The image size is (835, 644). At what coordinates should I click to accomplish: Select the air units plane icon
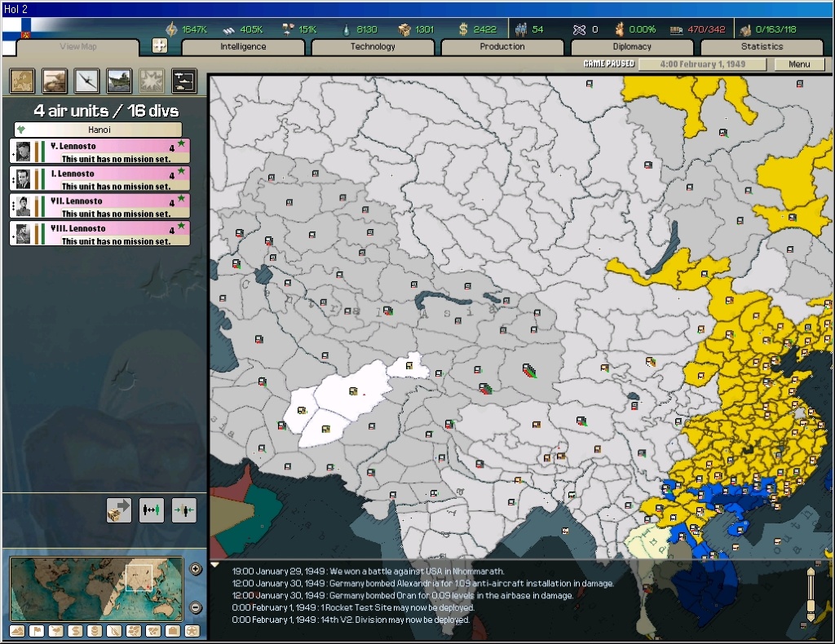86,81
